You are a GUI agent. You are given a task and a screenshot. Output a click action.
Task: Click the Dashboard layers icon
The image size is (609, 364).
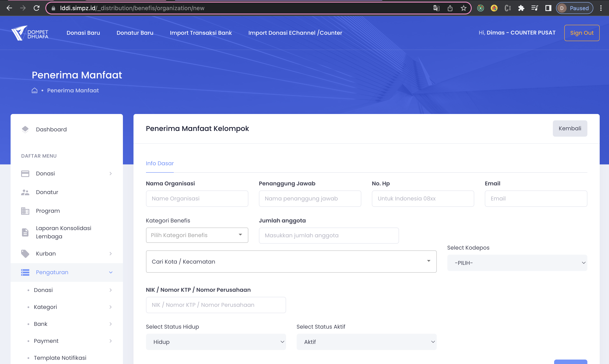coord(25,129)
